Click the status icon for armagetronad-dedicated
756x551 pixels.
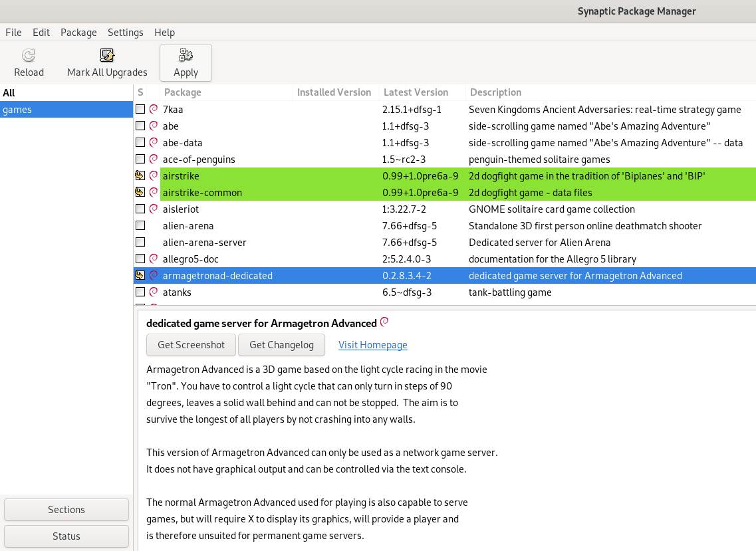coord(140,275)
